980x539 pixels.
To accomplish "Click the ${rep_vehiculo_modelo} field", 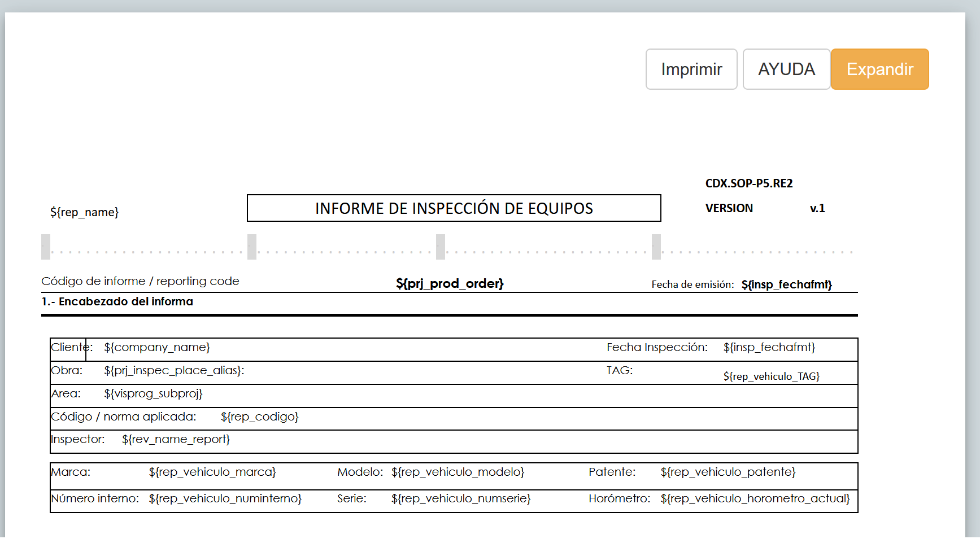I will point(458,472).
